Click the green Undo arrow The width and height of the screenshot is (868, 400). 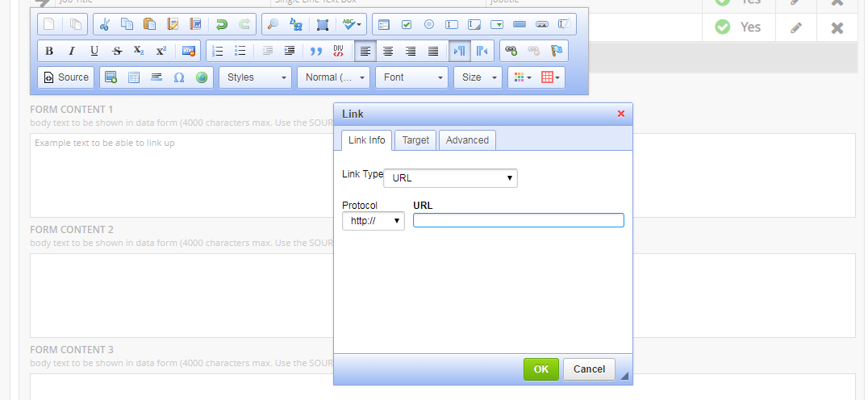coord(221,24)
